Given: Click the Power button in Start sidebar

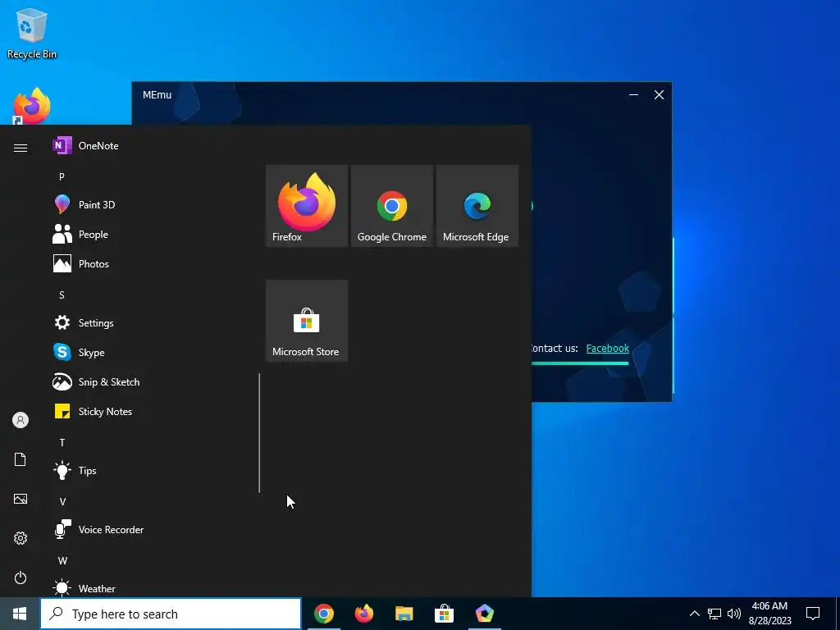Looking at the screenshot, I should (21, 577).
